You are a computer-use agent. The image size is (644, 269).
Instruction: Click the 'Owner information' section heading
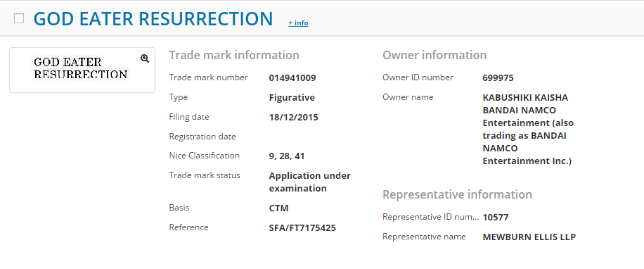(434, 55)
